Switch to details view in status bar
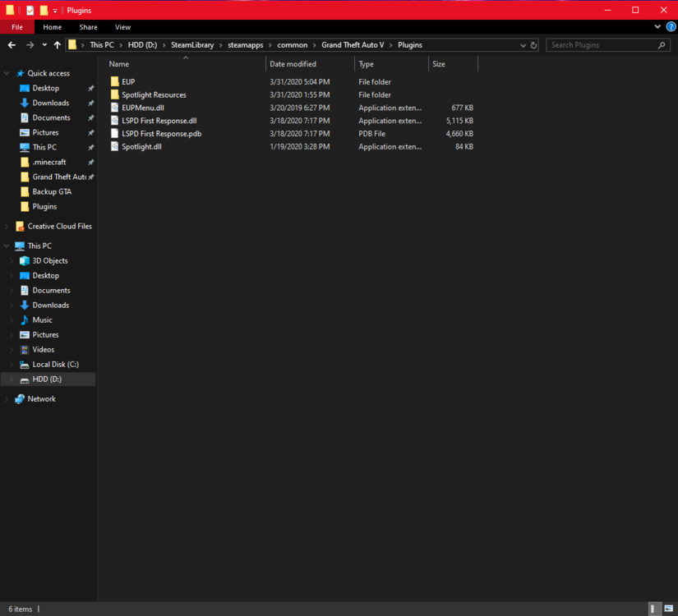 (655, 609)
